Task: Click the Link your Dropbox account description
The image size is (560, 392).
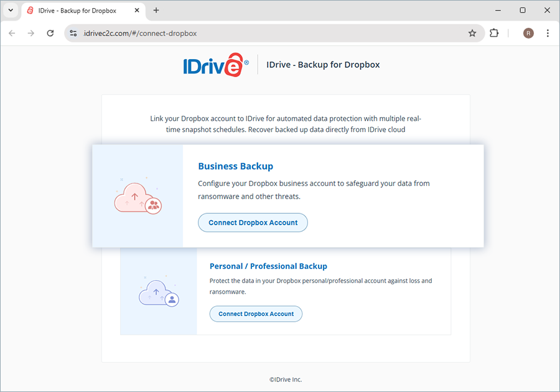Action: pos(286,124)
